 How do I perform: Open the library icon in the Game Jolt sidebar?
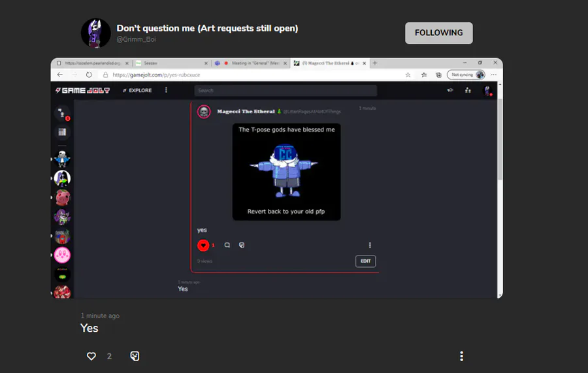(62, 132)
